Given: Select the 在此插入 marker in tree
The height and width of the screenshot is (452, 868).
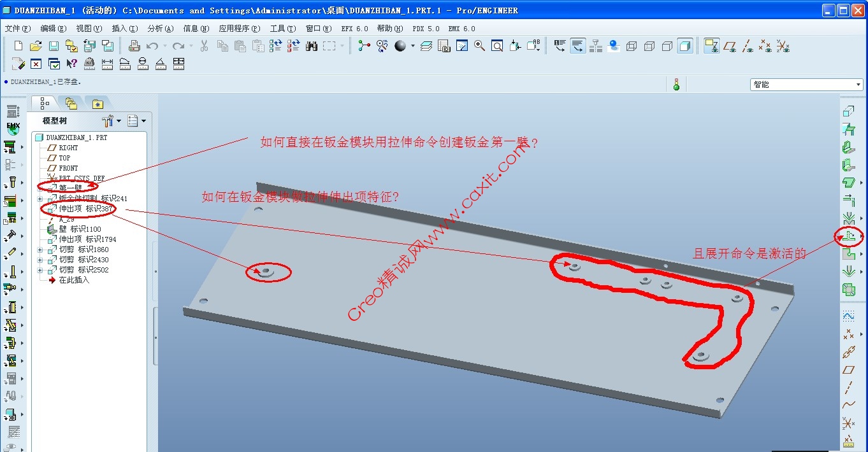Looking at the screenshot, I should 74,280.
